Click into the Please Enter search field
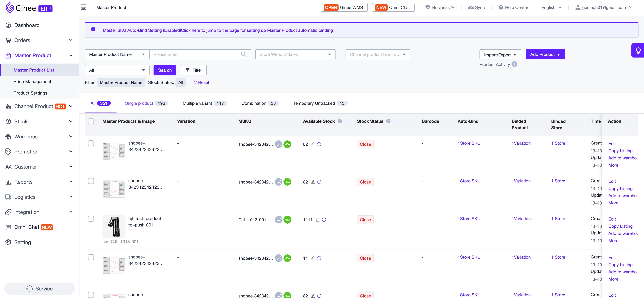The width and height of the screenshot is (644, 298). [x=195, y=54]
